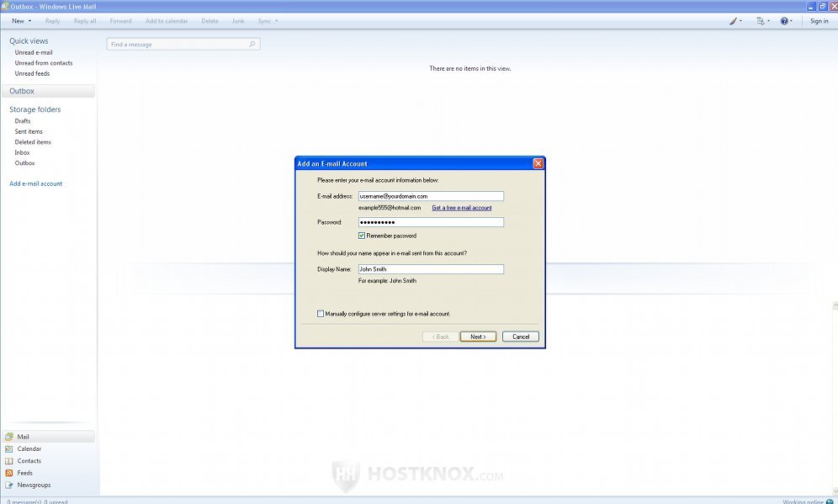Click the Password input field
The width and height of the screenshot is (838, 504).
[x=431, y=222]
